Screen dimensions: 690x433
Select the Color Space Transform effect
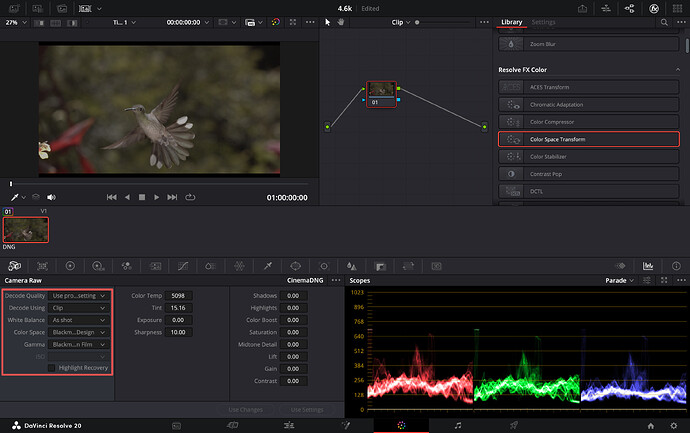pos(589,139)
